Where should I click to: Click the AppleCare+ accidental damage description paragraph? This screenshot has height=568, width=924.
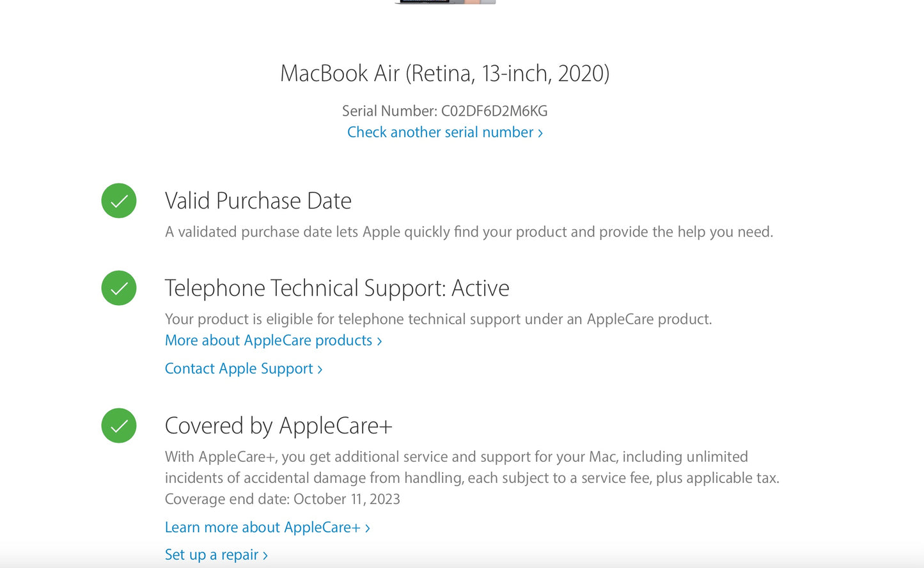471,468
